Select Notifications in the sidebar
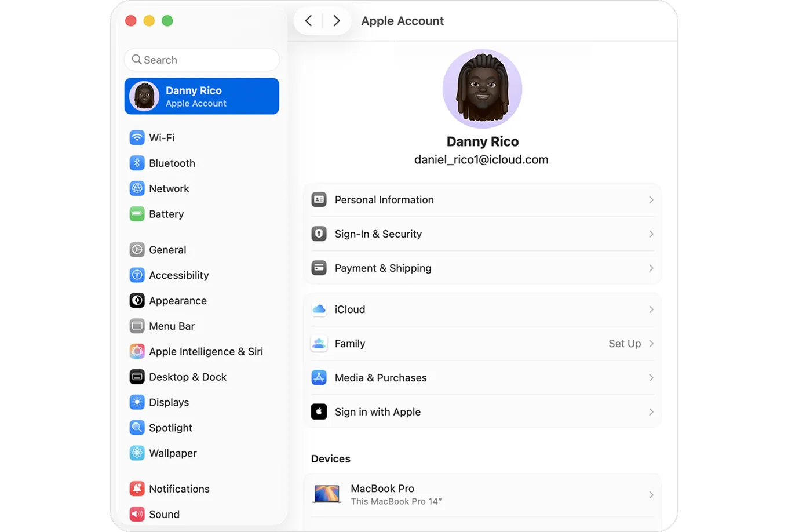Screen dimensions: 788x532 pyautogui.click(x=202, y=489)
